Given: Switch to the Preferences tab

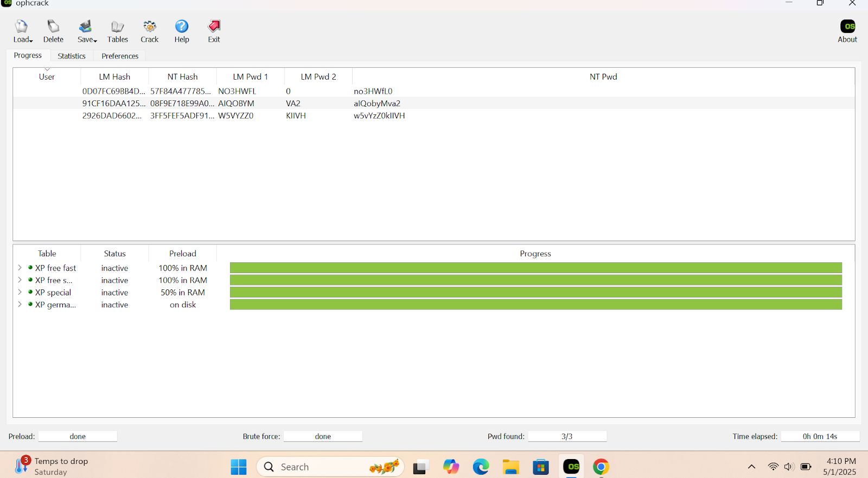Looking at the screenshot, I should click(120, 56).
